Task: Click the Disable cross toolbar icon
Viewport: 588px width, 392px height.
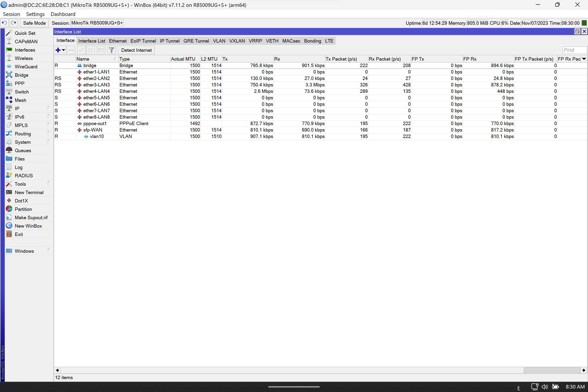Action: [x=90, y=50]
